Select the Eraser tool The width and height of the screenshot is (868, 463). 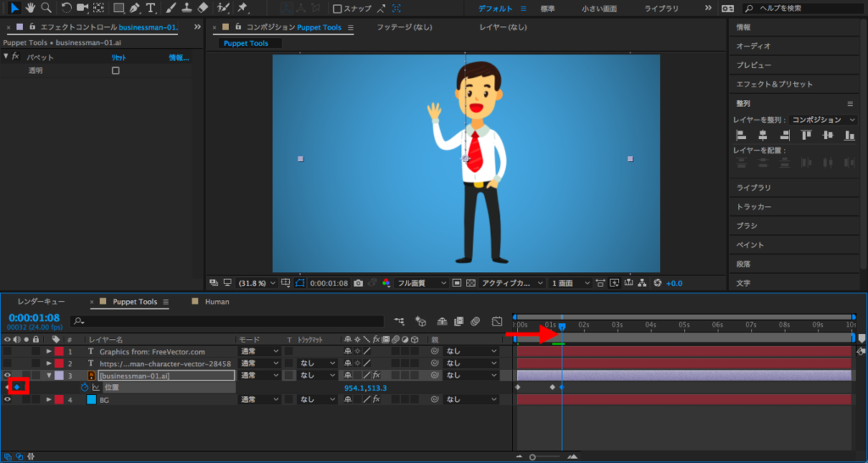click(202, 8)
